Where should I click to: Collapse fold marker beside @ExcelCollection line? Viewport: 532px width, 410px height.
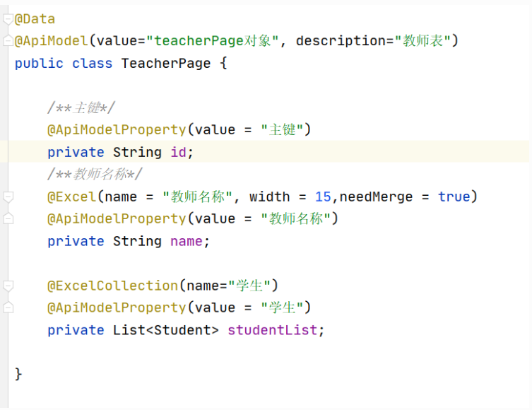(8, 286)
